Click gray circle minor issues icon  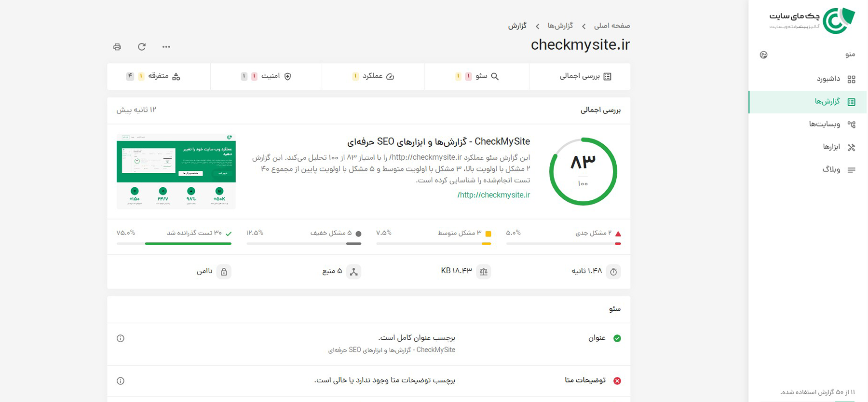tap(358, 234)
